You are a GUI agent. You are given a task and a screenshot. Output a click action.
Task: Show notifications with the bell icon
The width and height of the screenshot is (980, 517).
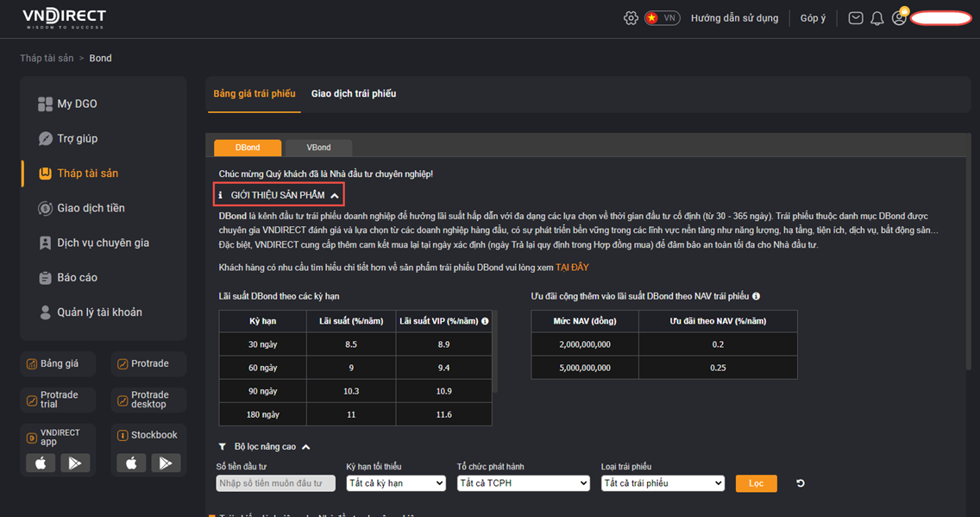click(876, 18)
